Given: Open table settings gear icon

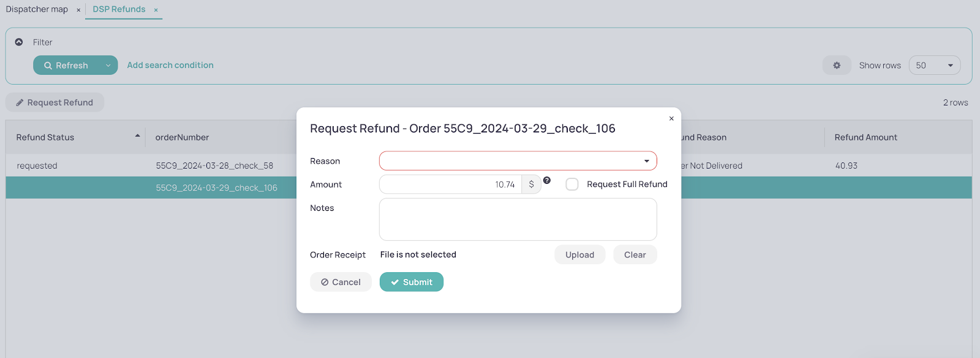Looking at the screenshot, I should point(837,66).
